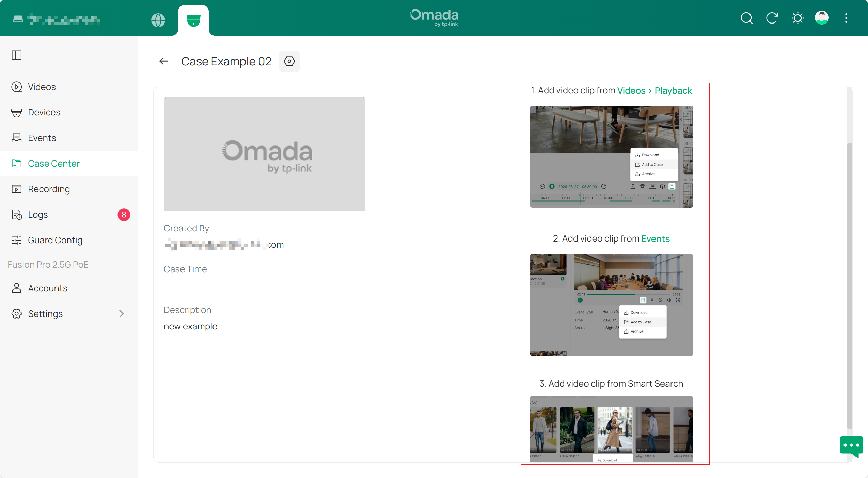Toggle light/dark theme sun icon
Image resolution: width=868 pixels, height=478 pixels.
pyautogui.click(x=798, y=18)
